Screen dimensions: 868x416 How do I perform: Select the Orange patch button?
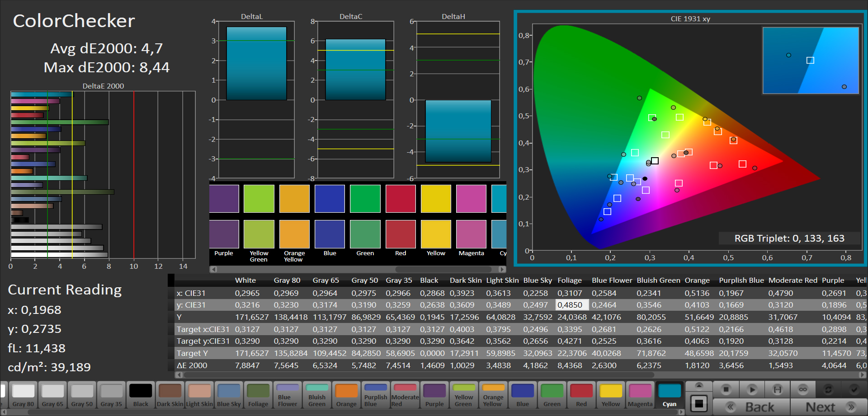(x=346, y=395)
